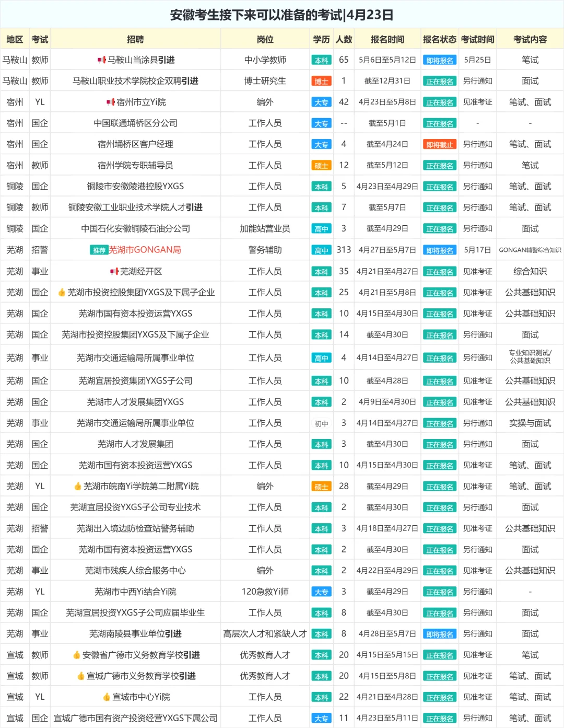The image size is (564, 728).
Task: Click the 初中 tag in the 芜湖市交通运输局 row
Action: pos(321,422)
